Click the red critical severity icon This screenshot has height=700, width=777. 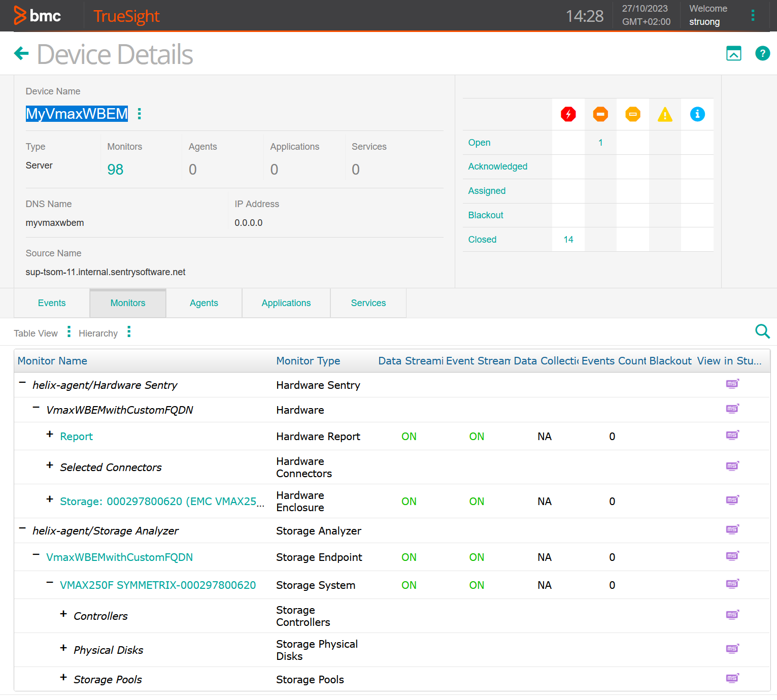tap(568, 114)
